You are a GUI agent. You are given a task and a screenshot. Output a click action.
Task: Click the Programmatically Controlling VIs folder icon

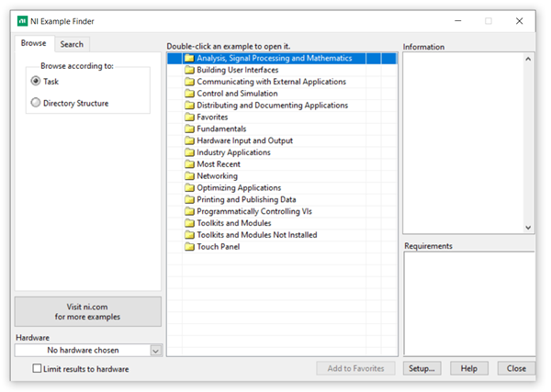tap(189, 211)
